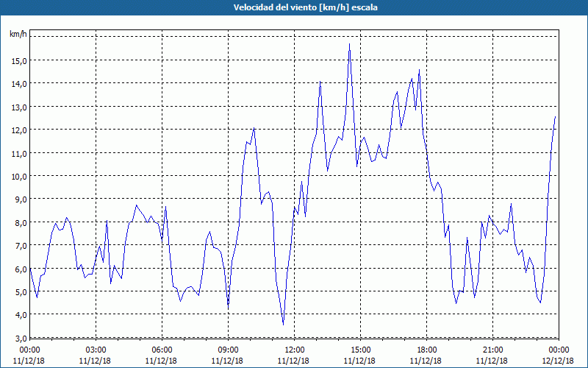
Task: Click the final data point at the line's right end
Action: [555, 116]
